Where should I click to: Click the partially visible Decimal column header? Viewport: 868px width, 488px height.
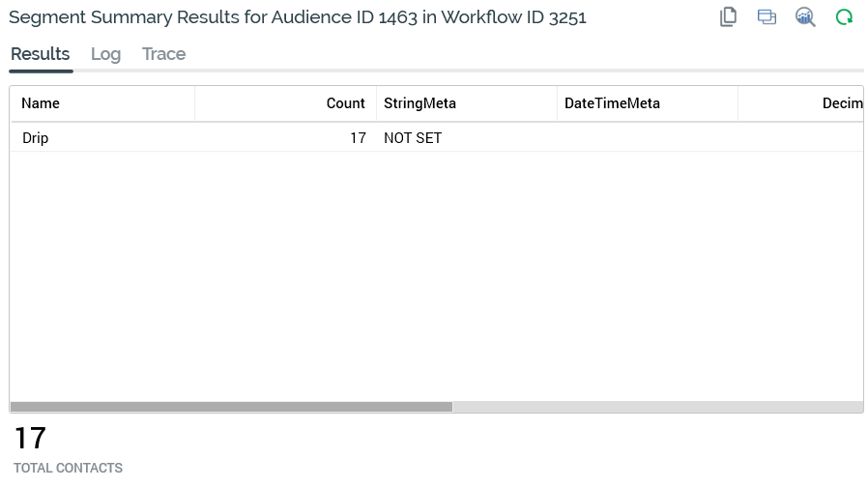pos(842,103)
